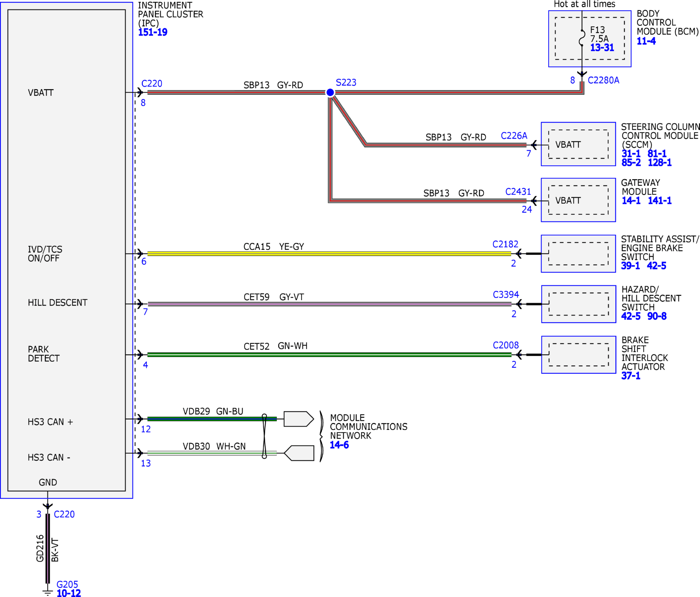Click the G205 ground symbol

(x=48, y=593)
